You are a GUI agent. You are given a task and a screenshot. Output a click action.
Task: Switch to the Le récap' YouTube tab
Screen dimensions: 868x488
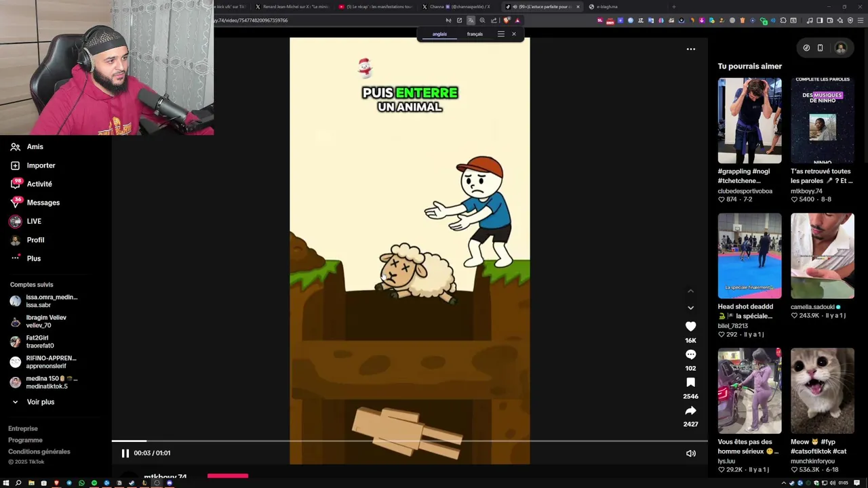pyautogui.click(x=376, y=7)
